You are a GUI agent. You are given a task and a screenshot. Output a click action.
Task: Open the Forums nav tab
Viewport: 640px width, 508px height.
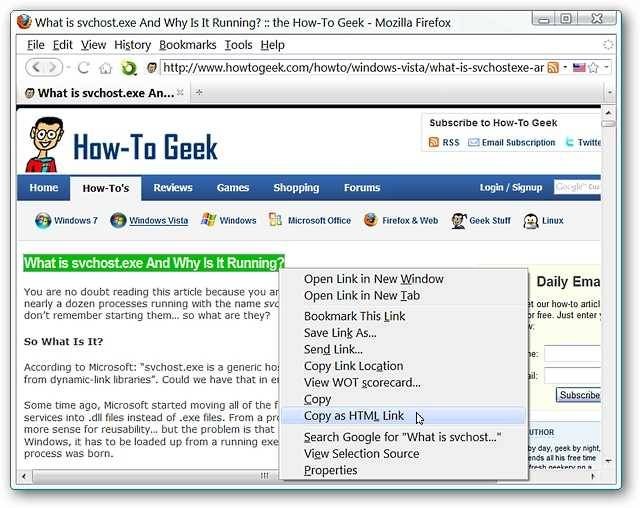tap(362, 188)
